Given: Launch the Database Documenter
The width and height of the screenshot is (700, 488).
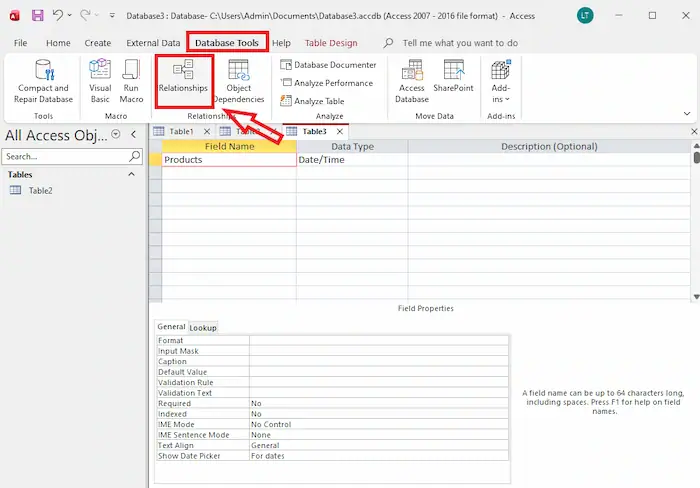Looking at the screenshot, I should tap(328, 65).
